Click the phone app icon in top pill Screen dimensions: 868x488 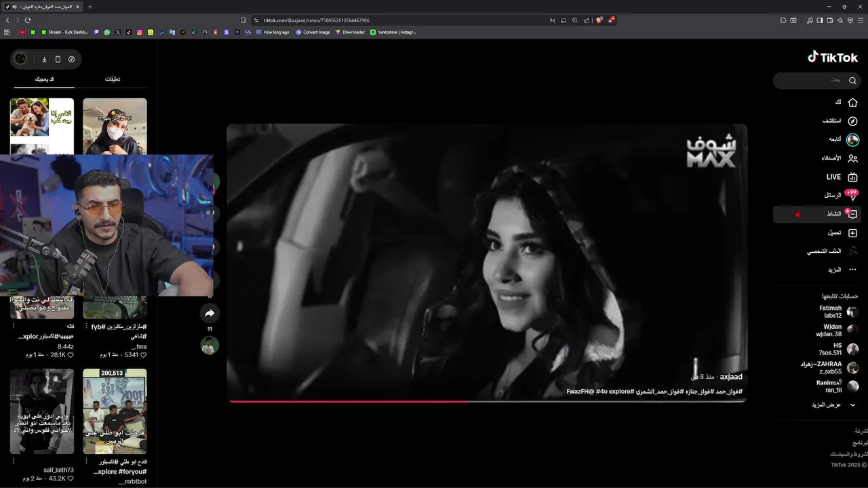pos(58,59)
